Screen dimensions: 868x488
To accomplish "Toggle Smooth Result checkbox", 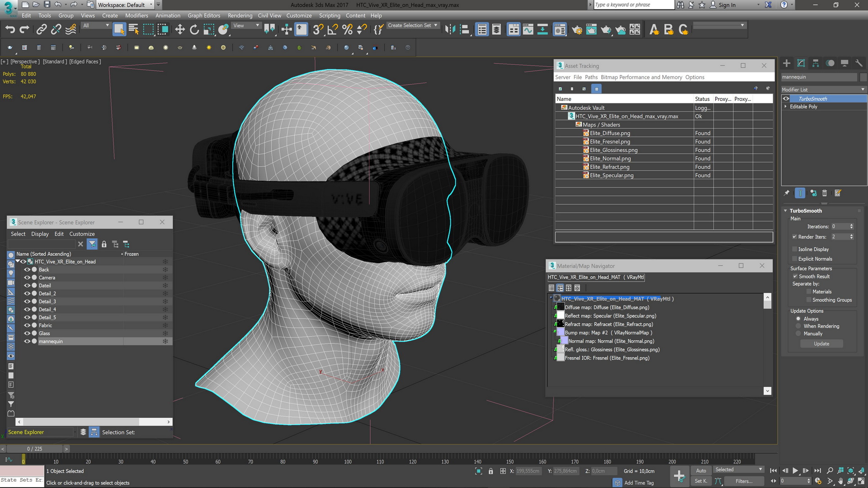I will [x=795, y=277].
